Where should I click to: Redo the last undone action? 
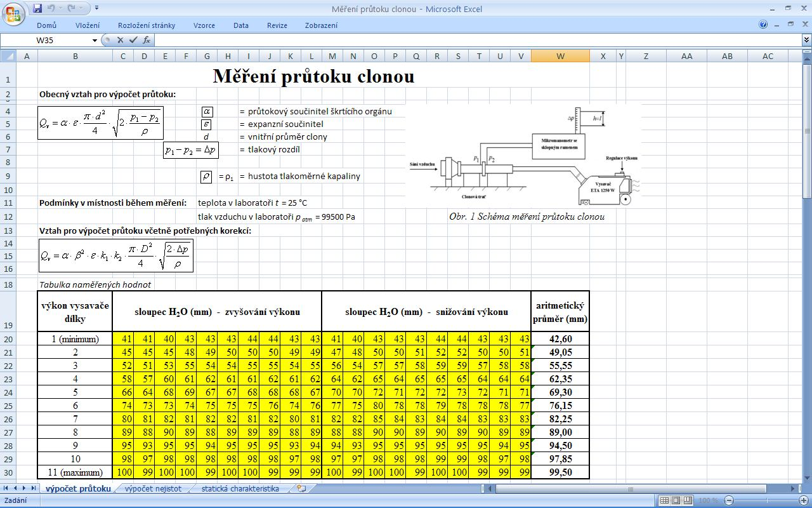tap(71, 8)
